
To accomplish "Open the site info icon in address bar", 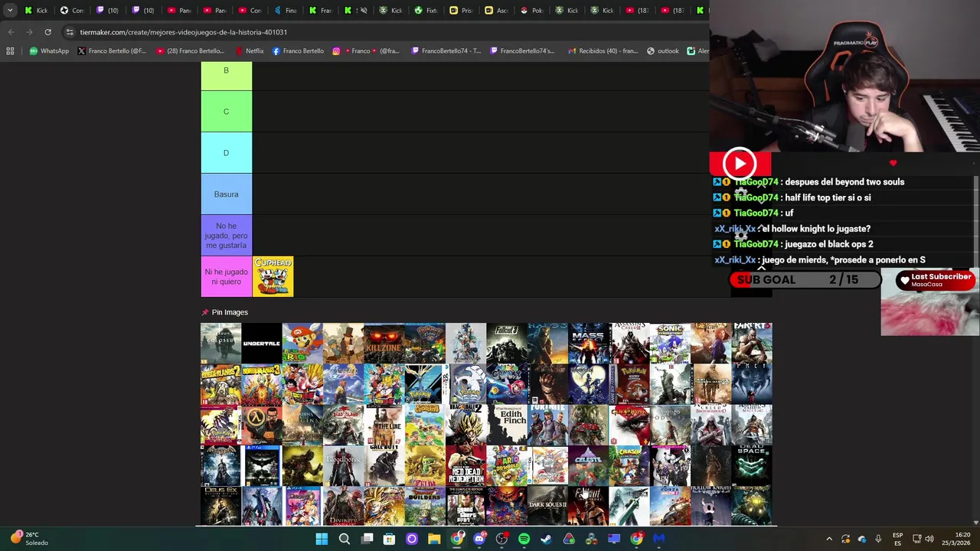I will (x=70, y=32).
